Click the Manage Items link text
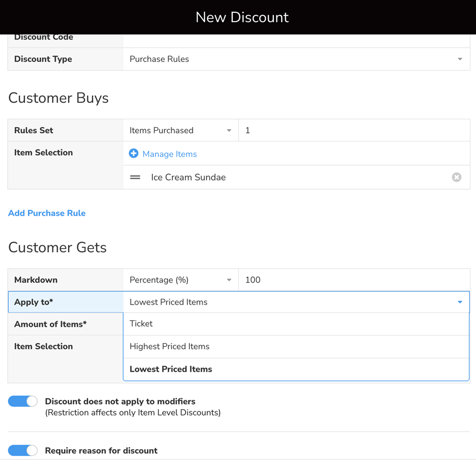476x462 pixels. (169, 154)
